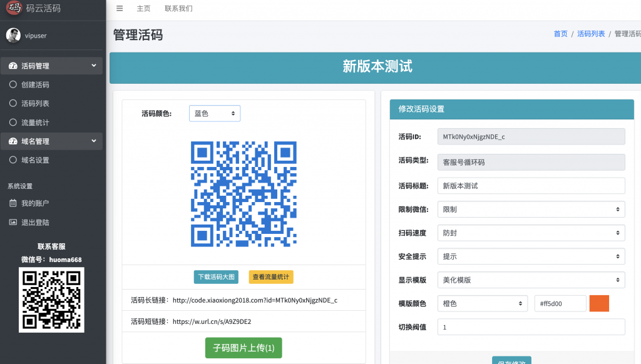Click the 修改活码设置 panel header
The image size is (641, 364).
[x=512, y=109]
